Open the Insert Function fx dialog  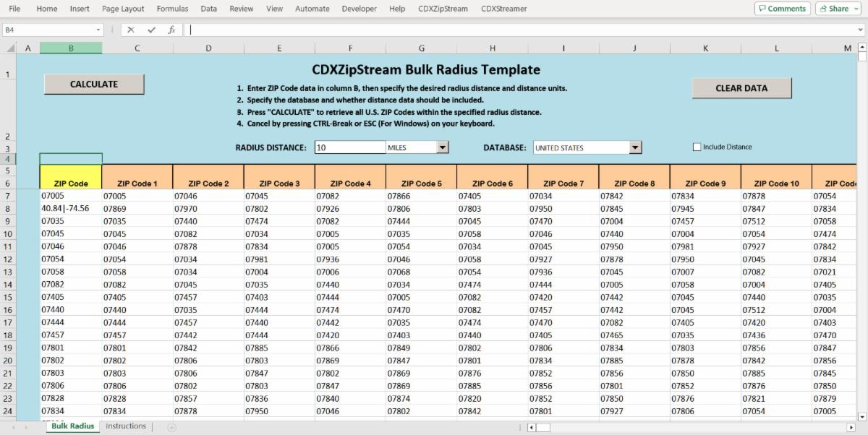pyautogui.click(x=171, y=30)
